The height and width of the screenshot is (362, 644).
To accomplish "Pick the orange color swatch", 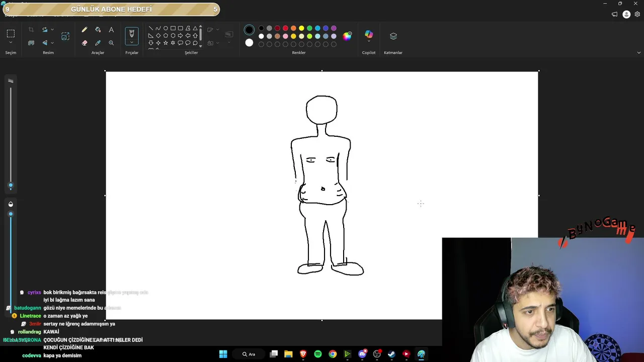I will 293,28.
